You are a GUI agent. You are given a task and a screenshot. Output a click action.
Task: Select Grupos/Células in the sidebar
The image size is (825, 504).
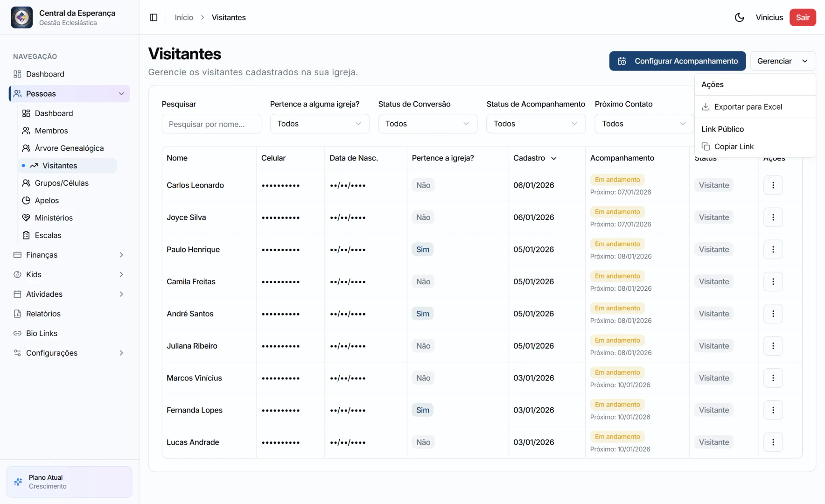[62, 183]
